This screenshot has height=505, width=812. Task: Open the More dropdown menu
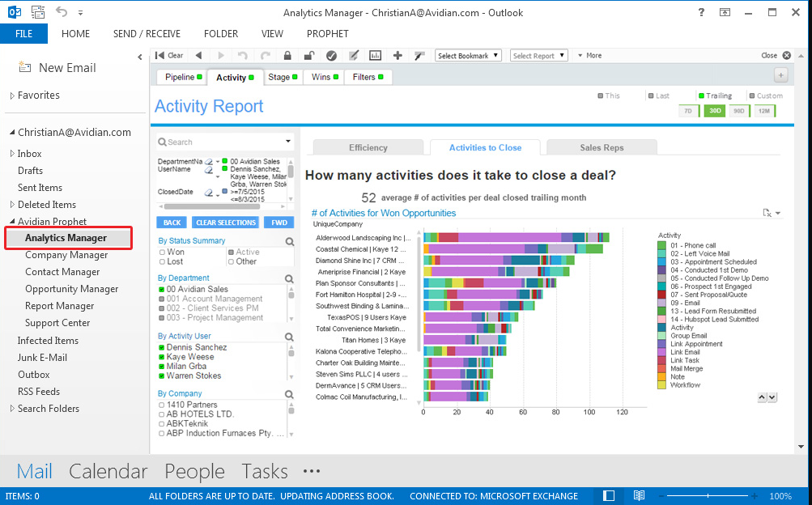[x=590, y=55]
